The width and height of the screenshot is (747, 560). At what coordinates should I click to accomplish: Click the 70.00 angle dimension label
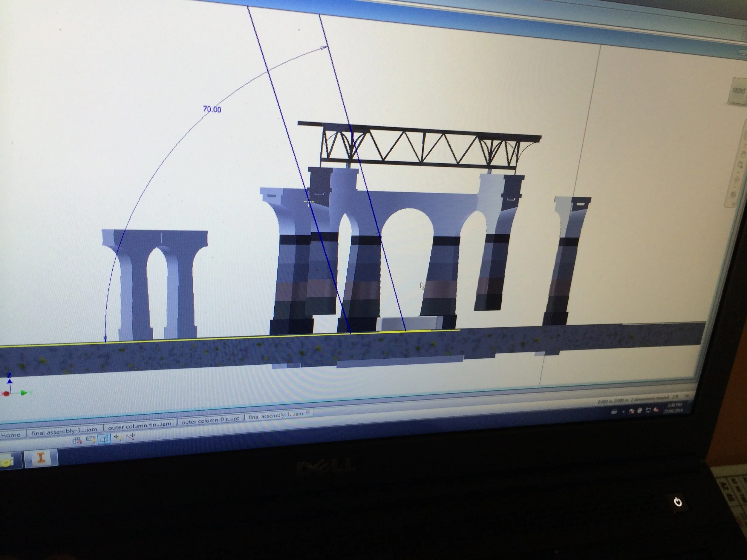click(x=212, y=109)
